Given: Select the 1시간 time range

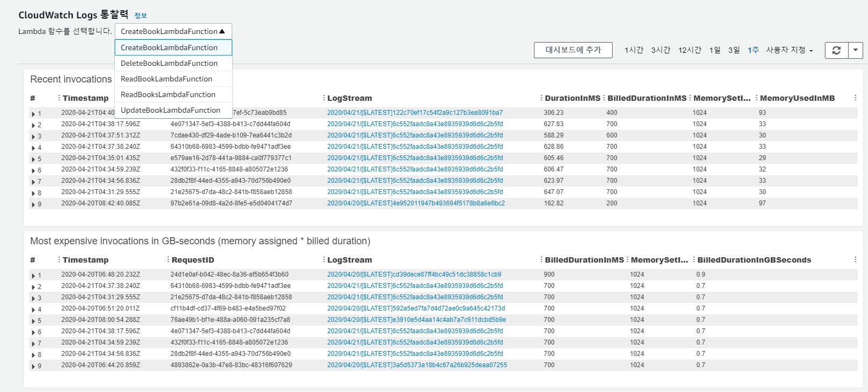Looking at the screenshot, I should pyautogui.click(x=634, y=50).
